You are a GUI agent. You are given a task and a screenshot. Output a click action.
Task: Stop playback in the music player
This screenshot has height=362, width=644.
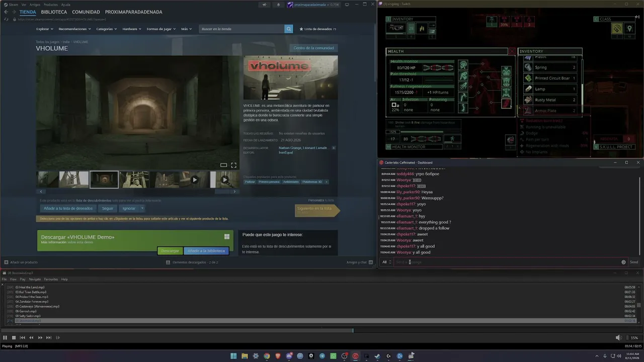tap(14, 338)
